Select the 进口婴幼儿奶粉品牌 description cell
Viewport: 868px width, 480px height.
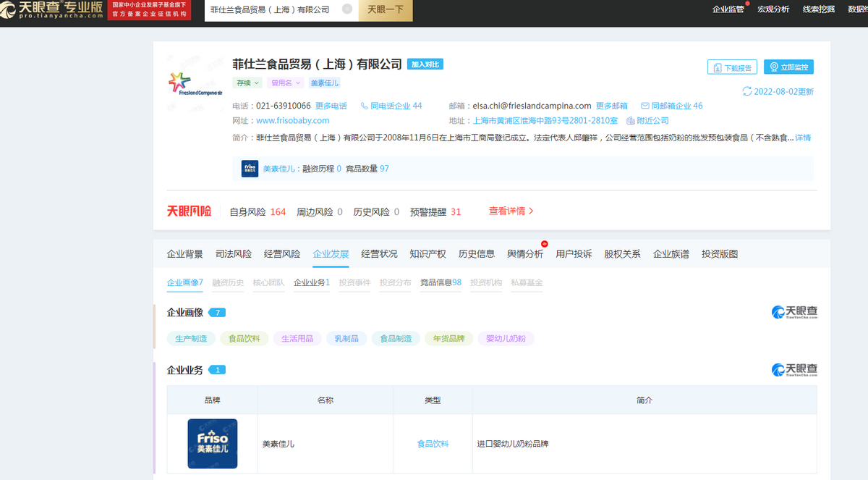click(644, 443)
